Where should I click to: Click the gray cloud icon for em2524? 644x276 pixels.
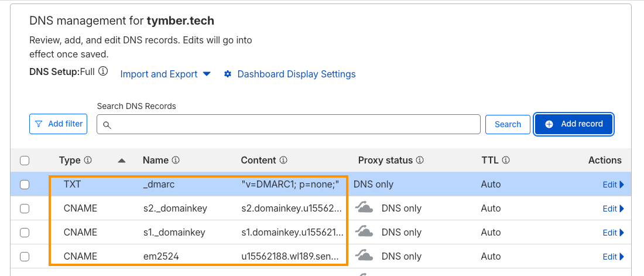[x=365, y=257]
